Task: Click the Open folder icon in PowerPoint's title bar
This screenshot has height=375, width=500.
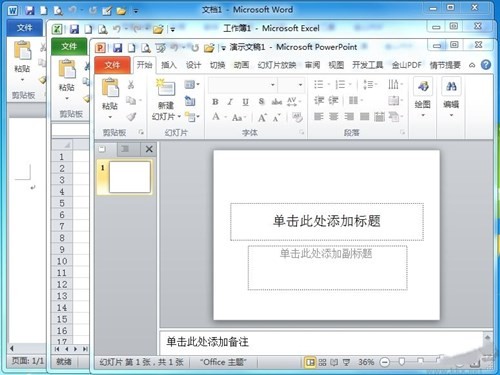Action: point(209,48)
